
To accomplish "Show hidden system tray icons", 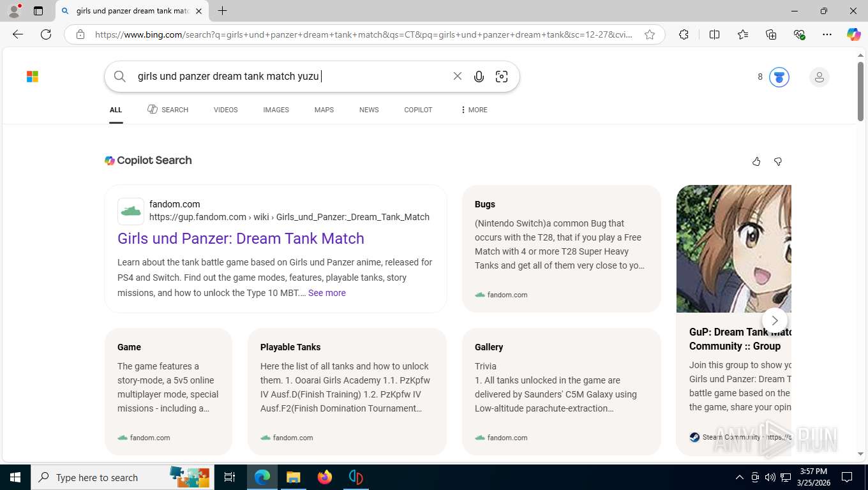I will tap(739, 477).
